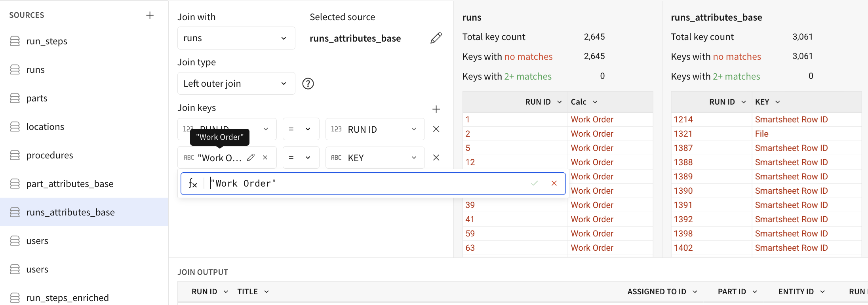The height and width of the screenshot is (305, 868).
Task: Open the Join with runs dropdown
Action: coord(236,38)
